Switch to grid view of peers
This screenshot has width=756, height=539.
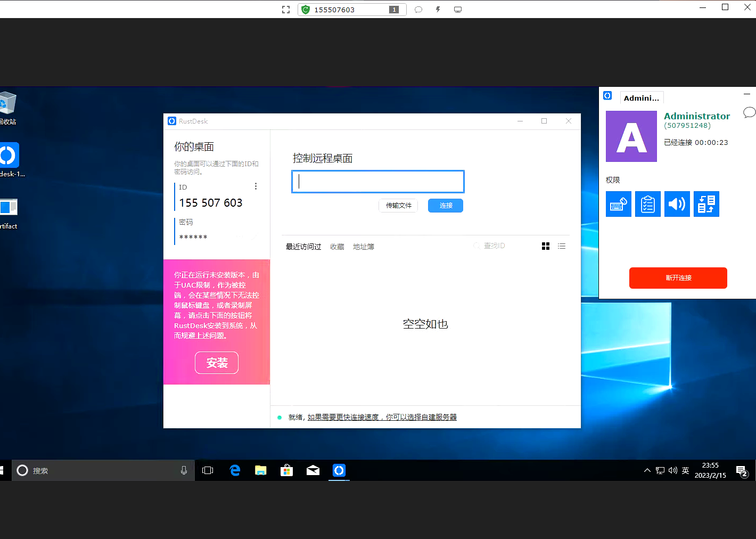(x=546, y=246)
